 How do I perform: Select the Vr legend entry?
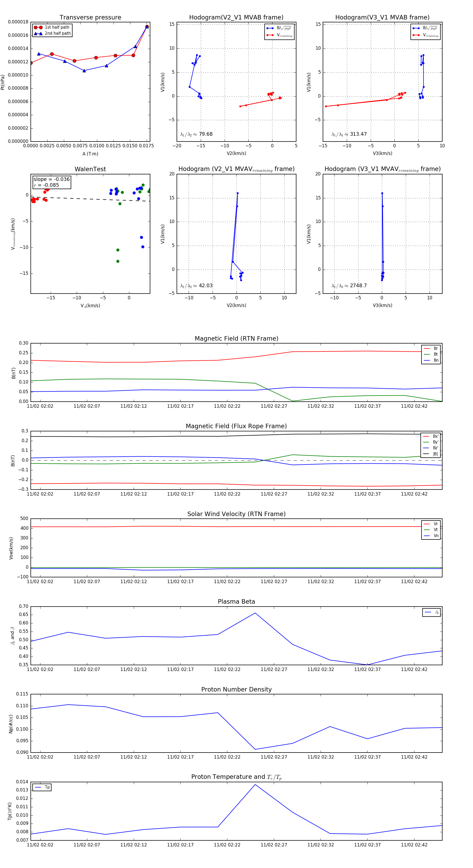click(431, 524)
